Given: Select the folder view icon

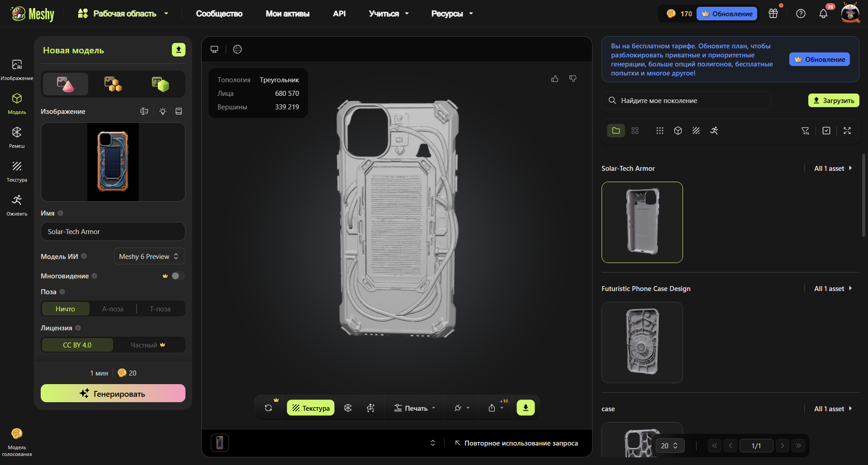Looking at the screenshot, I should coord(616,131).
